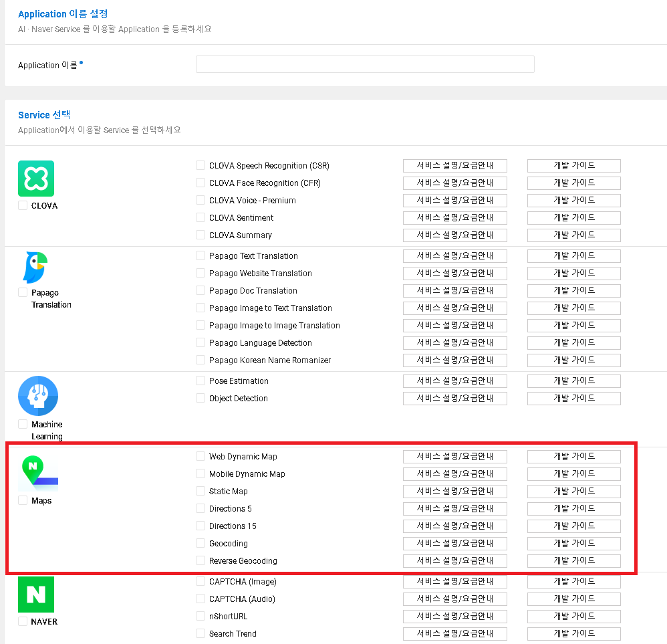Check the CLOVA group checkbox
This screenshot has height=644, width=667.
[23, 205]
